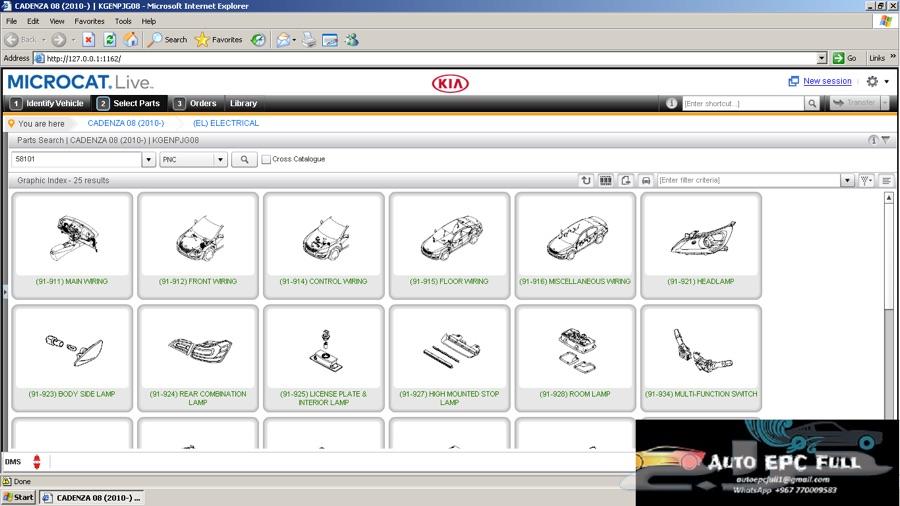The image size is (900, 506).
Task: Click CADENZA 08 (2010-) breadcrumb
Action: (126, 123)
